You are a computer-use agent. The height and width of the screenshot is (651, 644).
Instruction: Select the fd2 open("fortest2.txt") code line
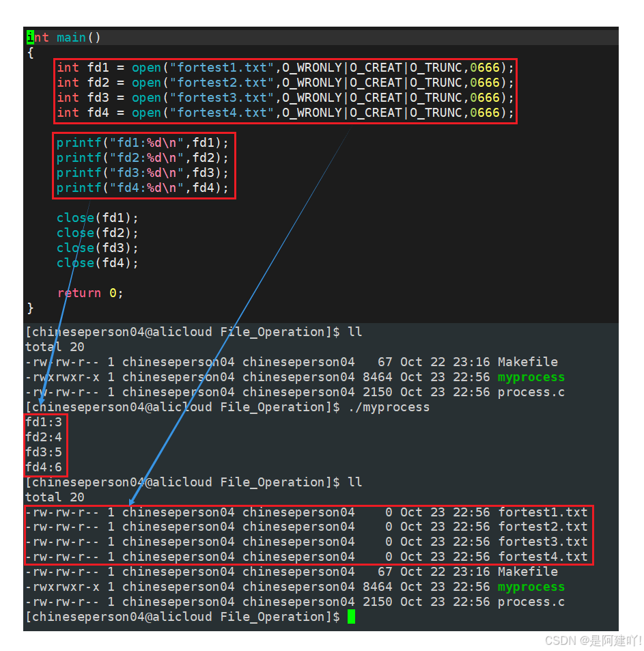285,83
